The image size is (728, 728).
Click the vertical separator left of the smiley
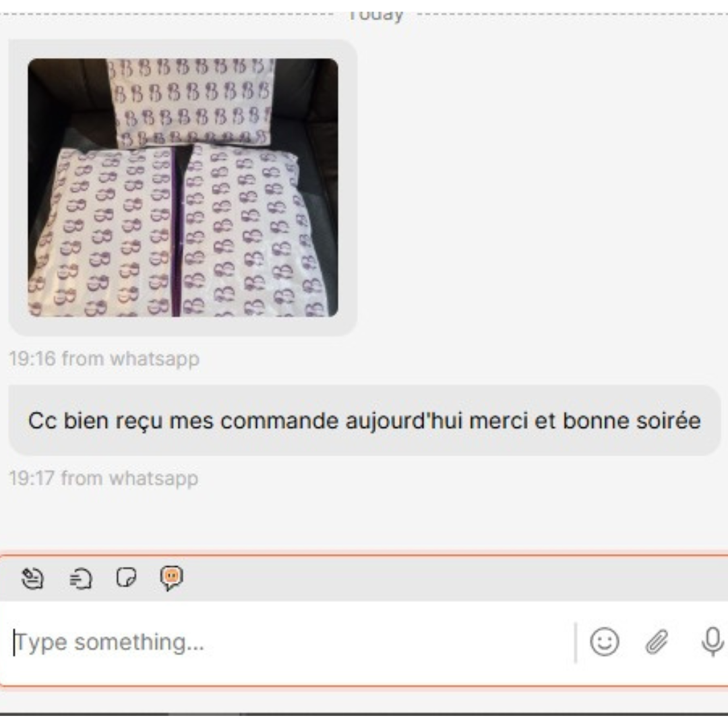coord(576,642)
